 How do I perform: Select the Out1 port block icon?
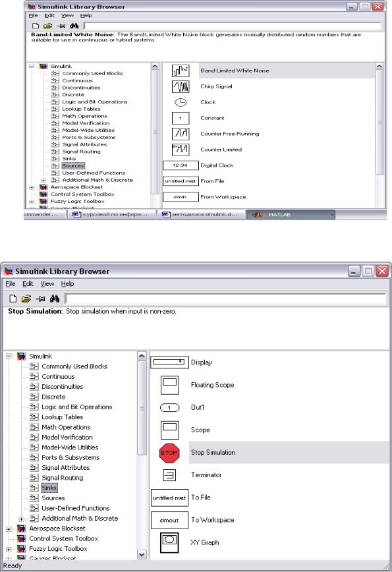click(x=169, y=407)
